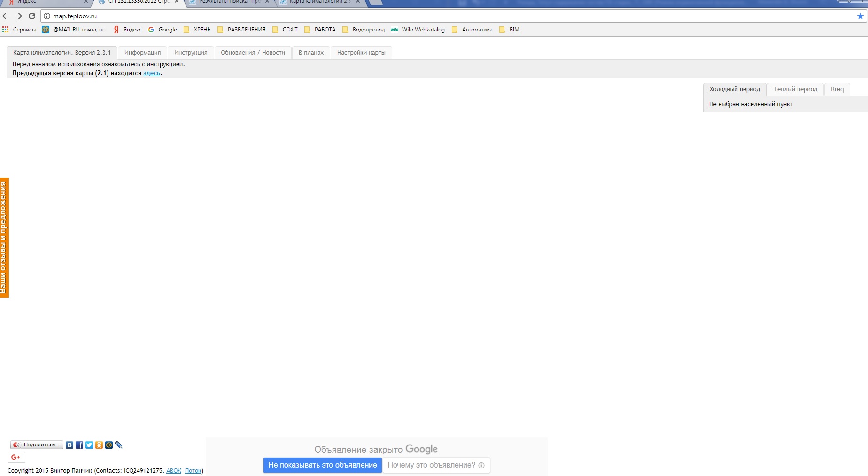Share page via Facebook icon
Viewport: 868px width, 476px height.
[x=79, y=445]
